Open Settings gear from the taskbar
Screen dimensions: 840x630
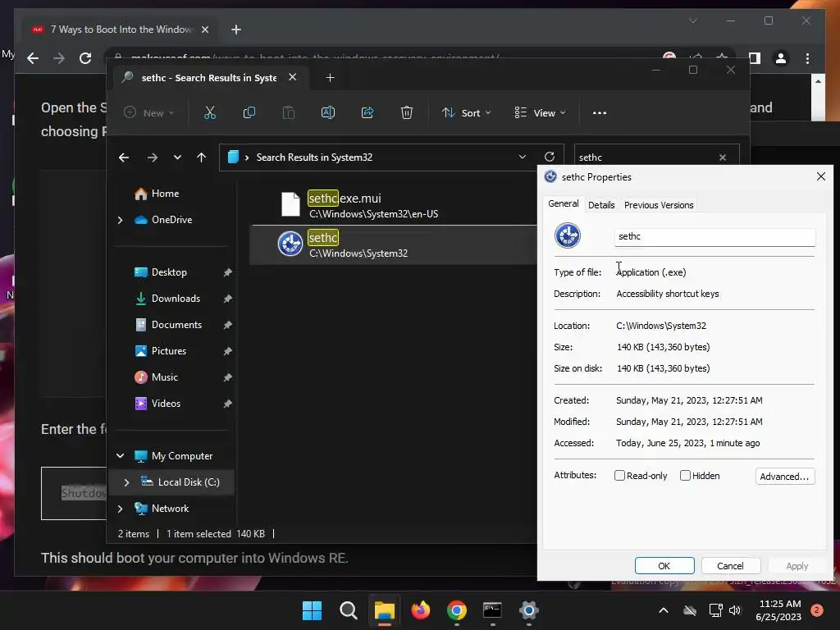click(x=529, y=610)
